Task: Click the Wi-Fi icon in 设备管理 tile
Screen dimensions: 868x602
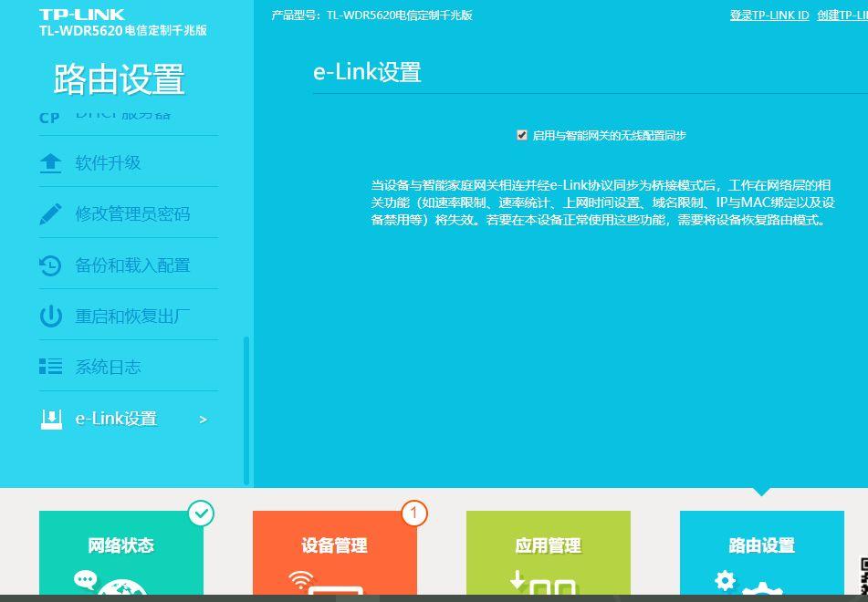Action: click(x=300, y=580)
